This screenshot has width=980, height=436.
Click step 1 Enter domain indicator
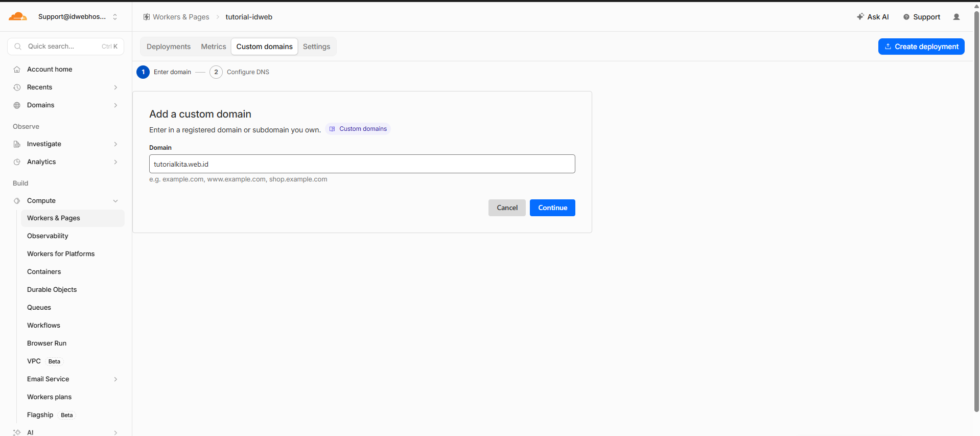[x=164, y=72]
